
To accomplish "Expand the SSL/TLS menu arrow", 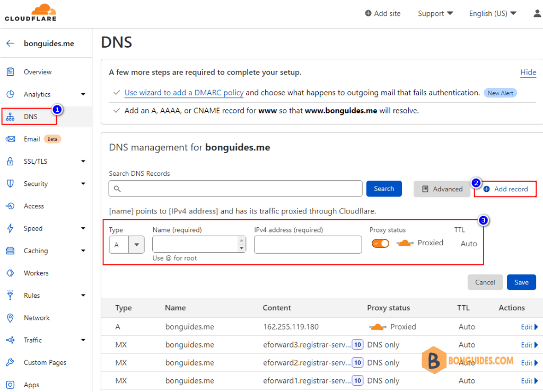I will (83, 161).
